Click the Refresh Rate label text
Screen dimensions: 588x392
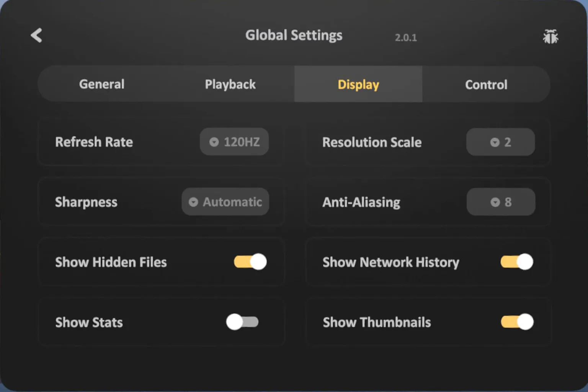click(94, 142)
